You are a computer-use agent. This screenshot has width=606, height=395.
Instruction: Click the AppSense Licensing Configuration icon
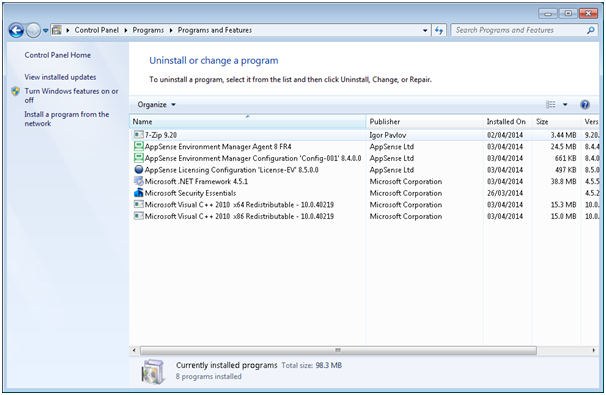138,169
